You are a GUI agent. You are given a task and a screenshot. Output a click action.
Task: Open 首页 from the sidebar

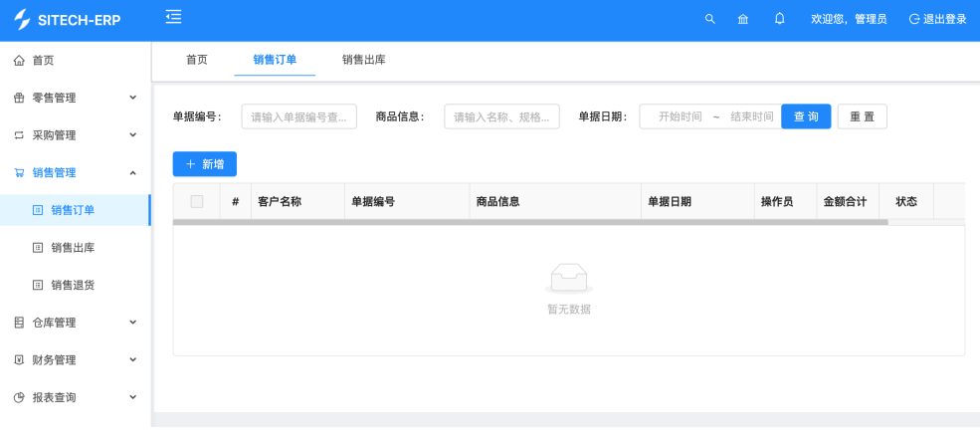click(x=43, y=61)
